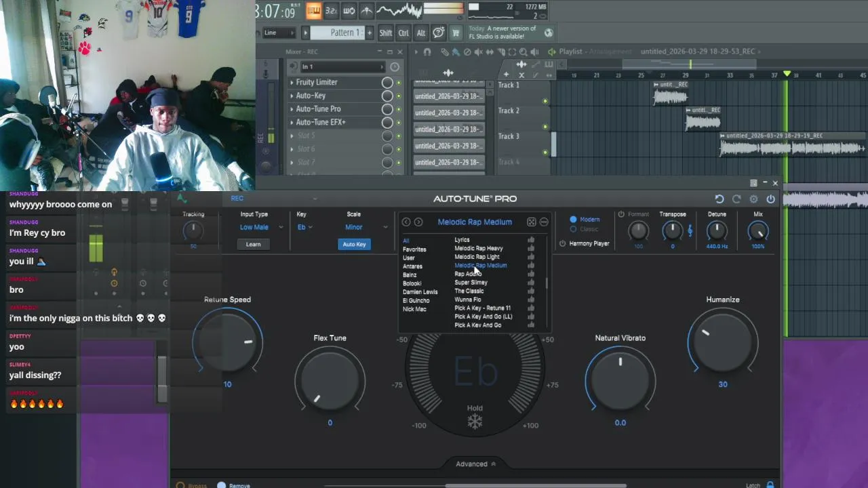Click the random preset dice icon
The width and height of the screenshot is (868, 488).
tap(532, 222)
